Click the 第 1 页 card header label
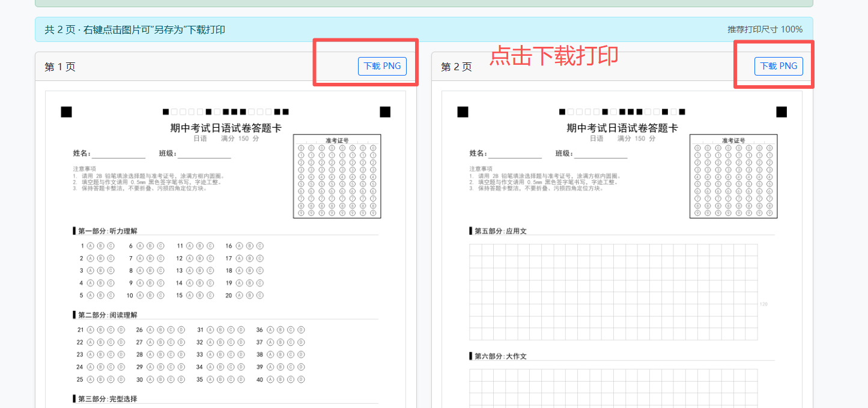Image resolution: width=868 pixels, height=408 pixels. point(60,67)
